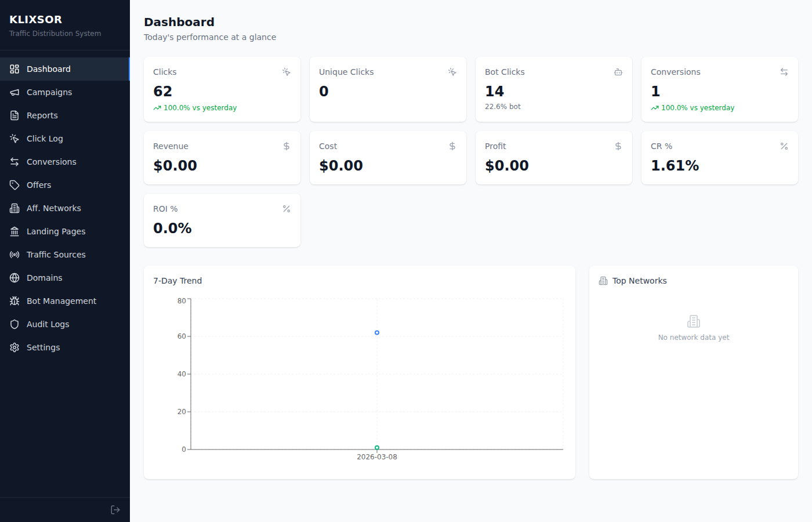The height and width of the screenshot is (522, 812).
Task: Switch to the Reports section
Action: [x=41, y=115]
